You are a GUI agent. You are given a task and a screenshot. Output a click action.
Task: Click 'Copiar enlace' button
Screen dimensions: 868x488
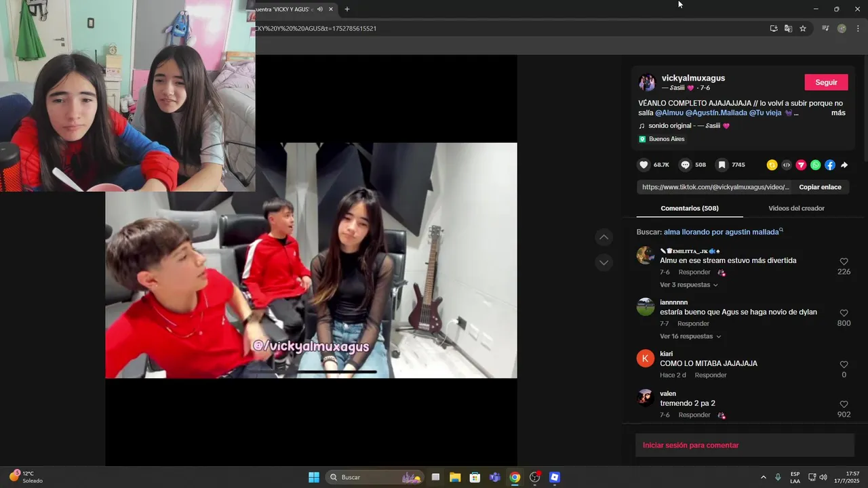coord(820,187)
